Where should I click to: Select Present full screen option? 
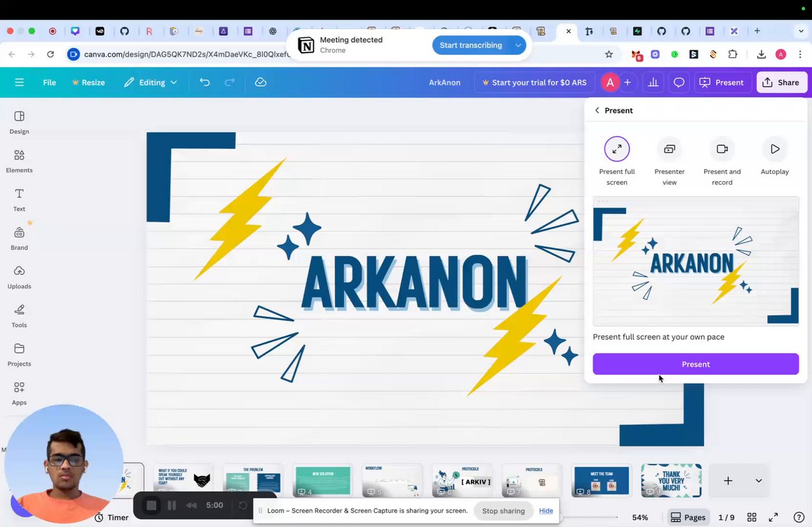click(617, 162)
